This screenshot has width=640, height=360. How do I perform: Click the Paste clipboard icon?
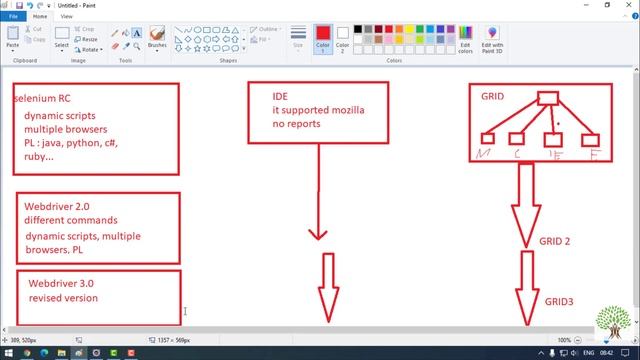coord(13,33)
